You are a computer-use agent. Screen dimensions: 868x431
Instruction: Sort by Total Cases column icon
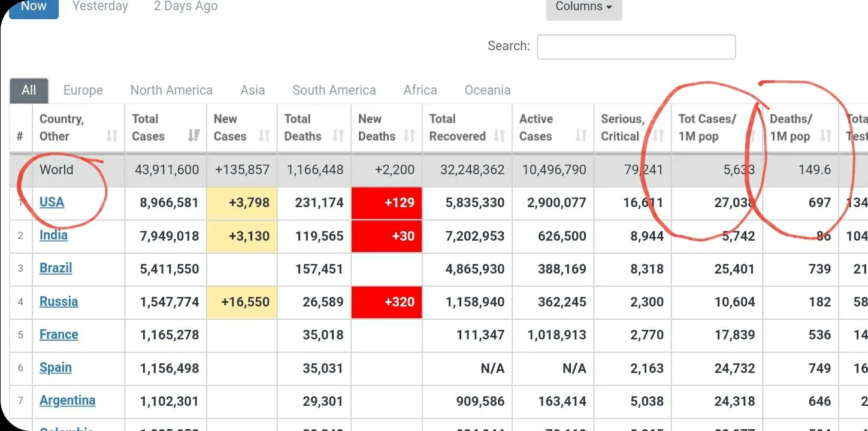(193, 136)
